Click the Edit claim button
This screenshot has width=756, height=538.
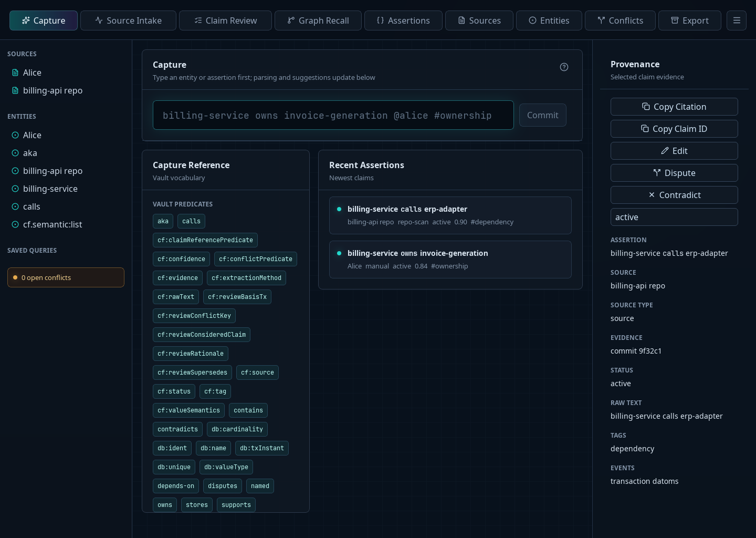click(x=674, y=151)
